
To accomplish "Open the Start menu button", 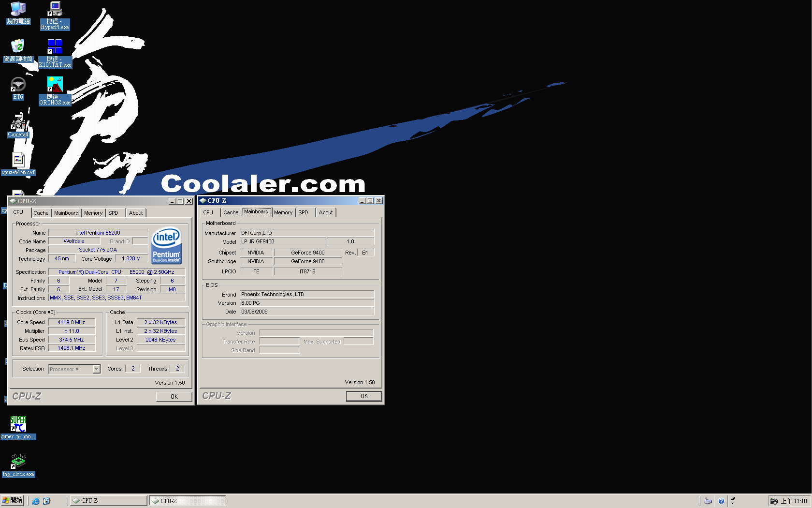I will [x=12, y=501].
